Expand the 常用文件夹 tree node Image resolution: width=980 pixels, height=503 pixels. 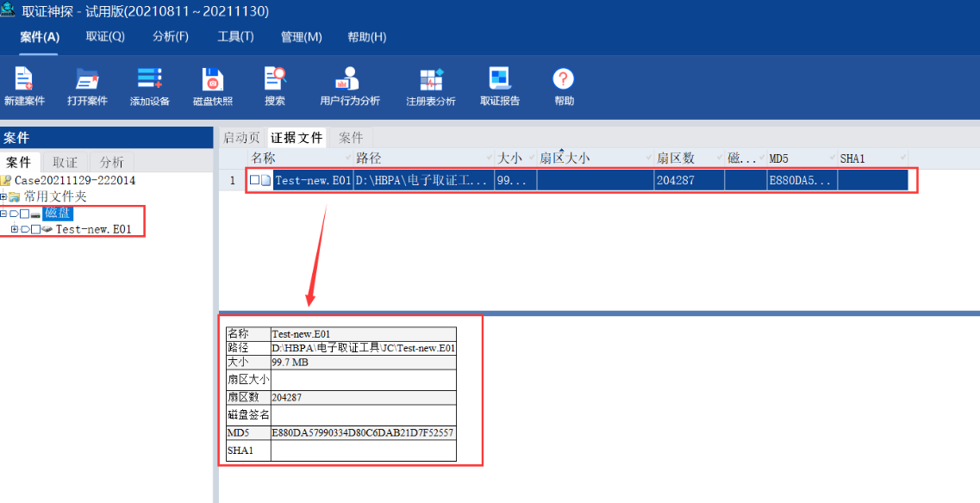click(x=3, y=197)
